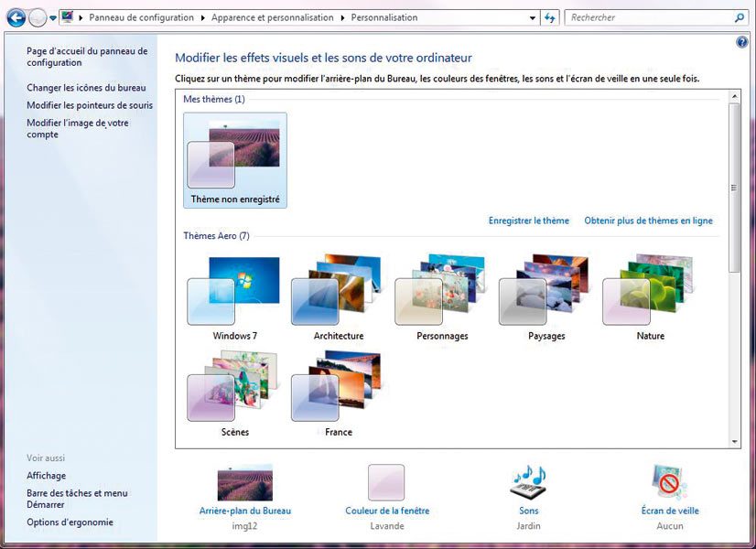This screenshot has height=549, width=756.
Task: Click the magnifier search icon
Action: (x=740, y=17)
